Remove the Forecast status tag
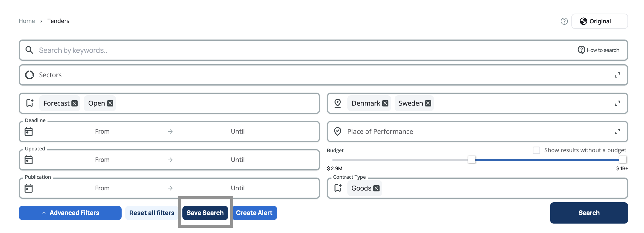The image size is (644, 233). coord(75,103)
